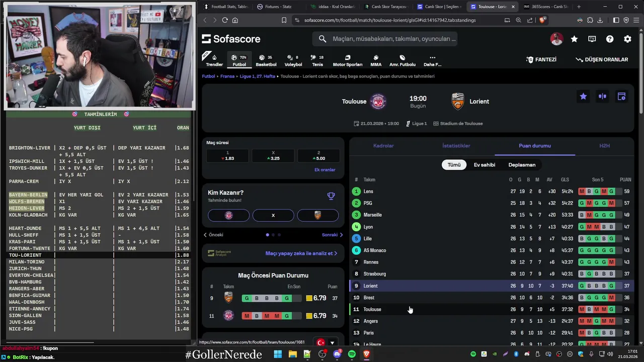Open Spotify from the taskbar
The height and width of the screenshot is (362, 644).
[352, 354]
